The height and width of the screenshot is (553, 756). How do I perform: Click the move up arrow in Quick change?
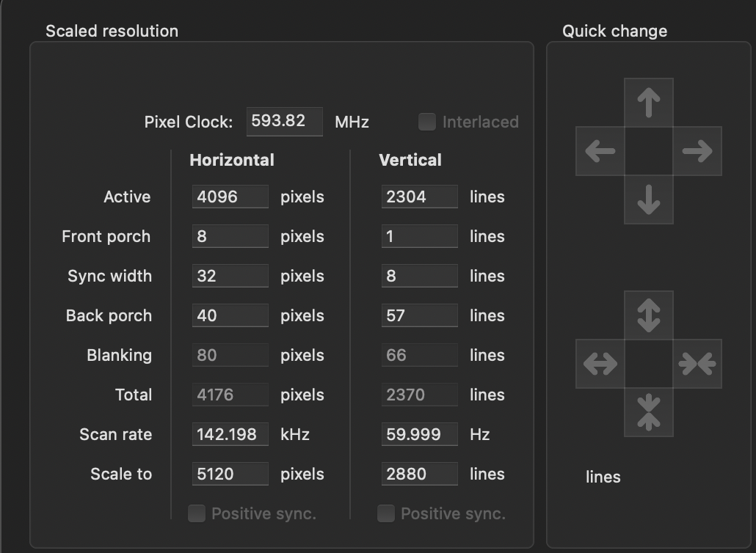tap(649, 103)
